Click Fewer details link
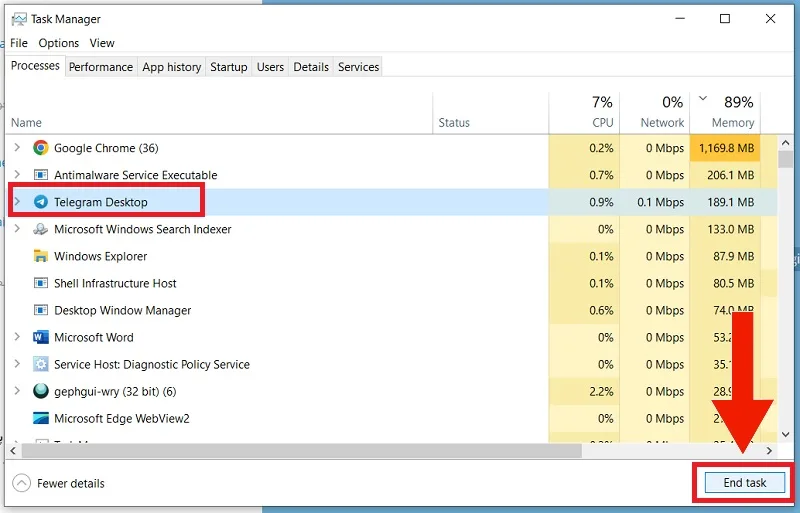800x513 pixels. pyautogui.click(x=70, y=483)
